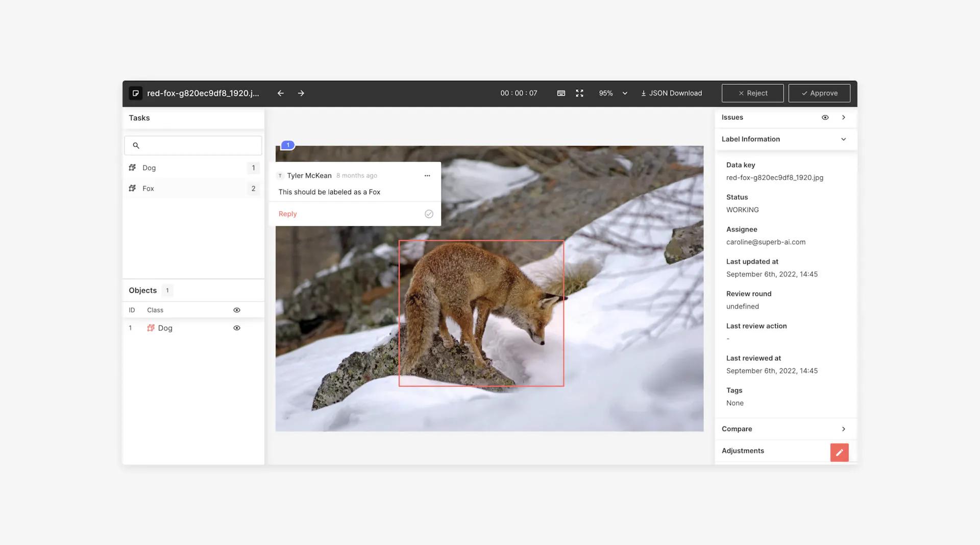
Task: Go to the previous image with back arrow
Action: coord(281,93)
